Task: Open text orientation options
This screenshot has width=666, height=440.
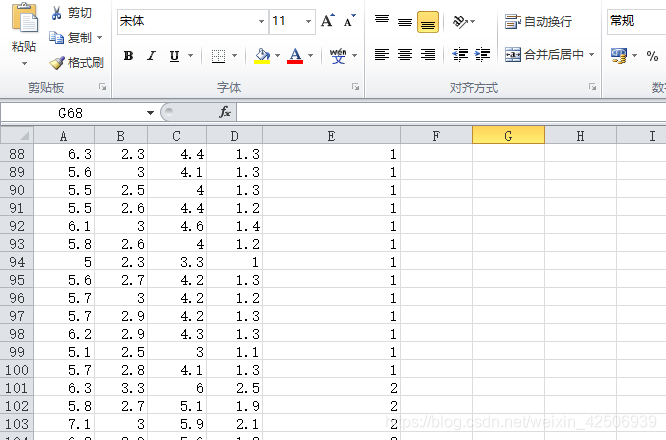Action: coord(463,22)
